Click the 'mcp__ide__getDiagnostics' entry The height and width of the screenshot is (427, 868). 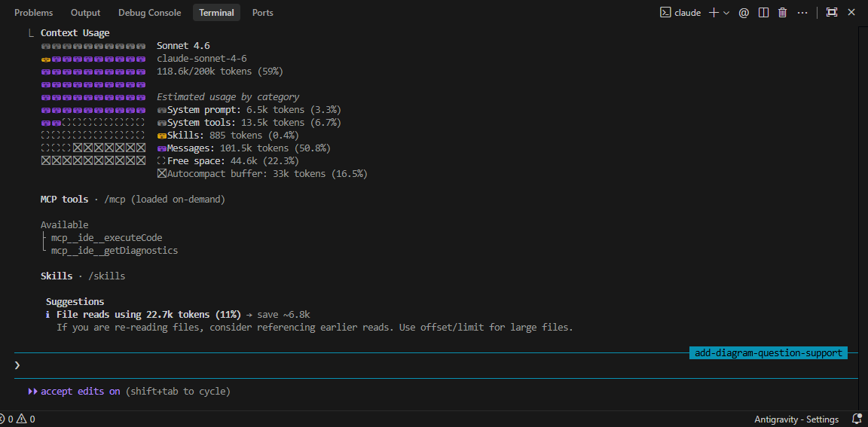pyautogui.click(x=114, y=251)
